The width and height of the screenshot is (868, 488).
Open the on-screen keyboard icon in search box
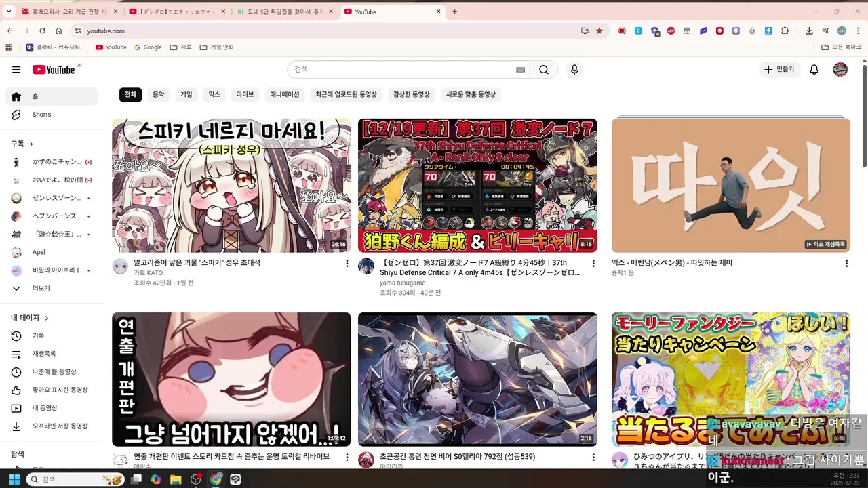[x=520, y=70]
